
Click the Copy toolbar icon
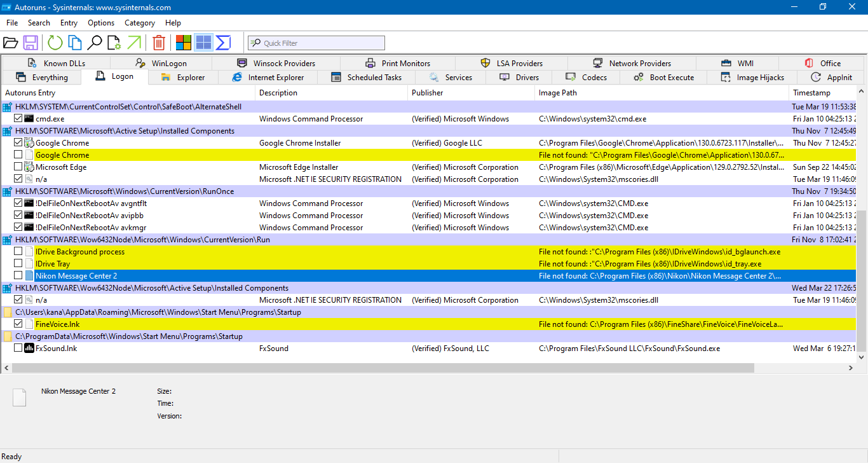(x=75, y=43)
